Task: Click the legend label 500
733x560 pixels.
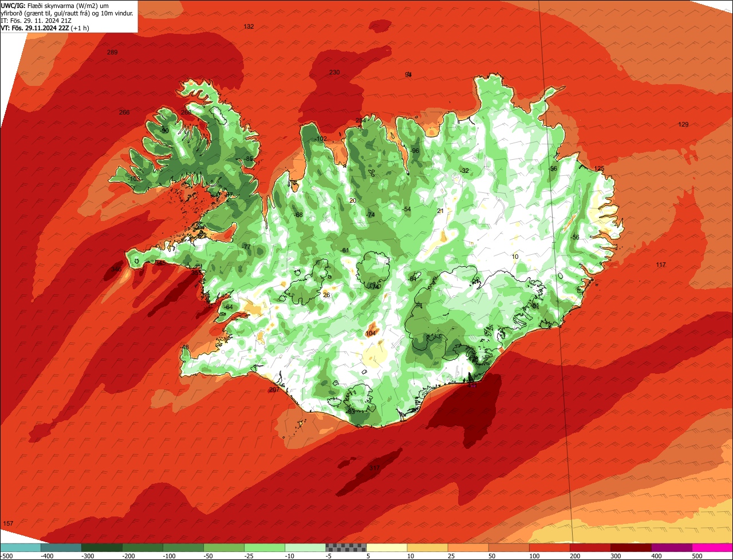Action: [x=697, y=556]
